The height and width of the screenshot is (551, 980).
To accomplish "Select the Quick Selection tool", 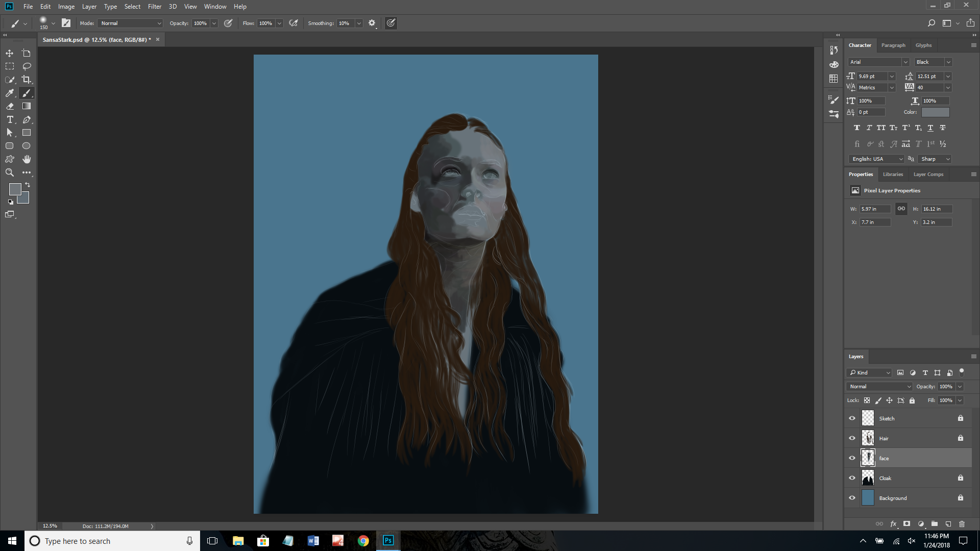I will pos(10,80).
